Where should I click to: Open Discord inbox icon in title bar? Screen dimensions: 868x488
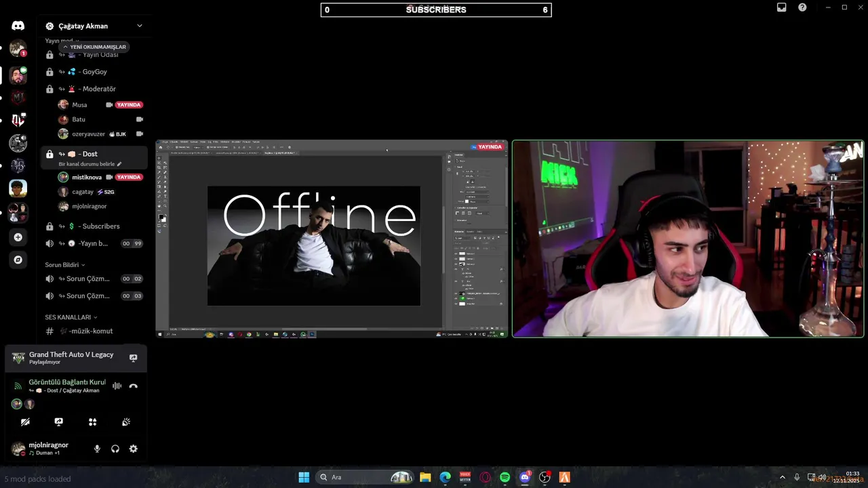781,7
